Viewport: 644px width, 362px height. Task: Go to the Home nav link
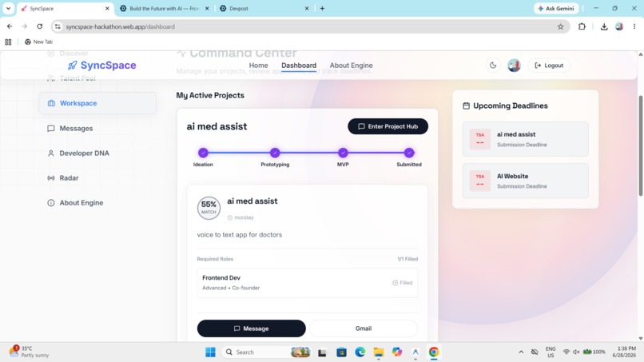[x=258, y=66]
